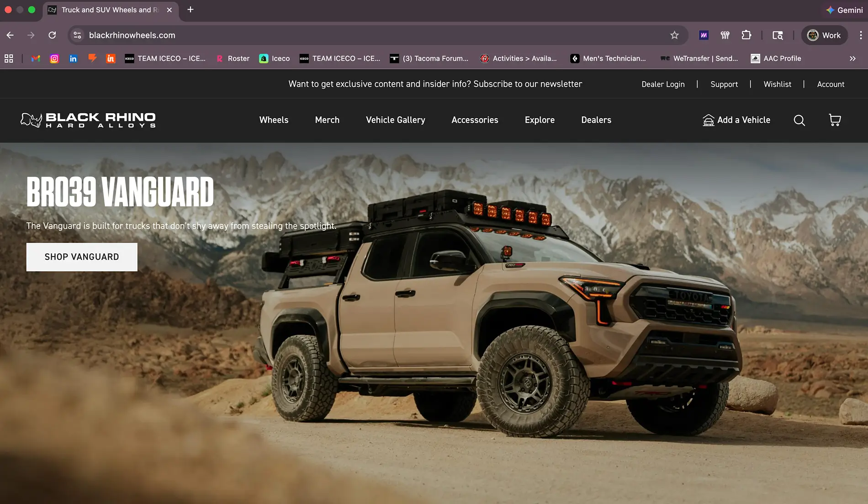Open the Gmail bookmark icon
This screenshot has width=868, height=504.
click(36, 58)
